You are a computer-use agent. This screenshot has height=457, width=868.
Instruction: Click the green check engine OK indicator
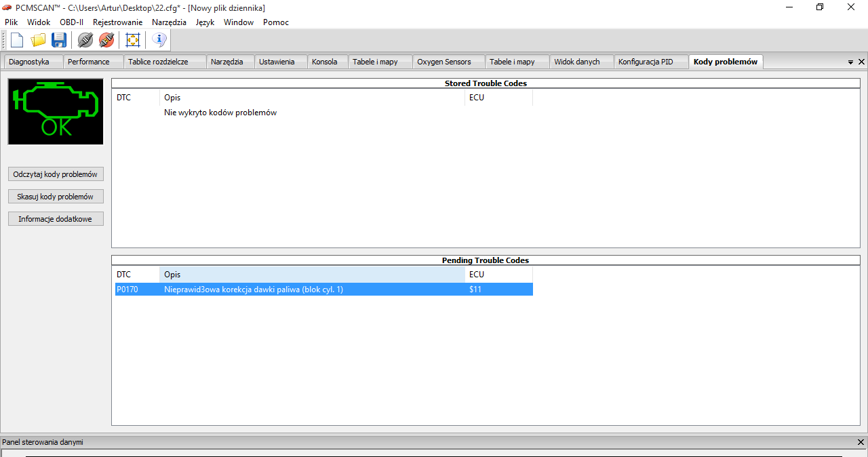click(x=56, y=111)
